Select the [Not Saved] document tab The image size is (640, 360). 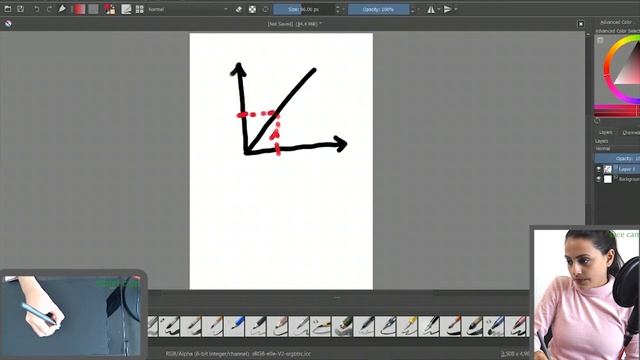295,24
